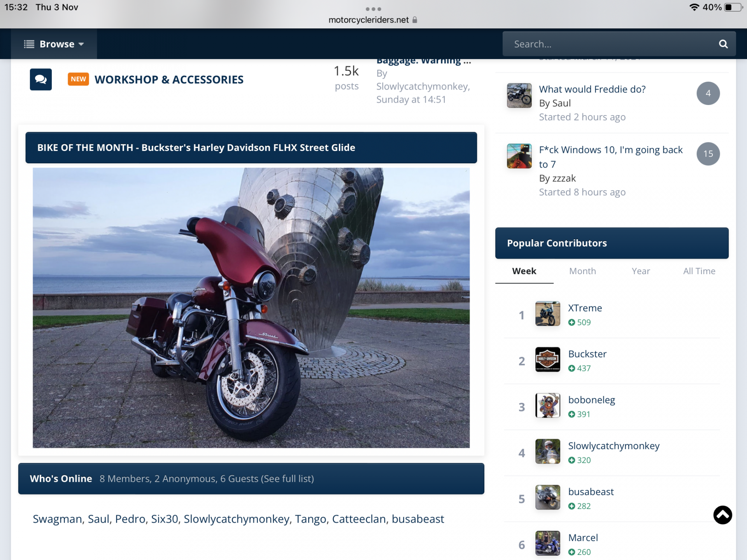Open the Safari three-dots multitasking menu

373,9
